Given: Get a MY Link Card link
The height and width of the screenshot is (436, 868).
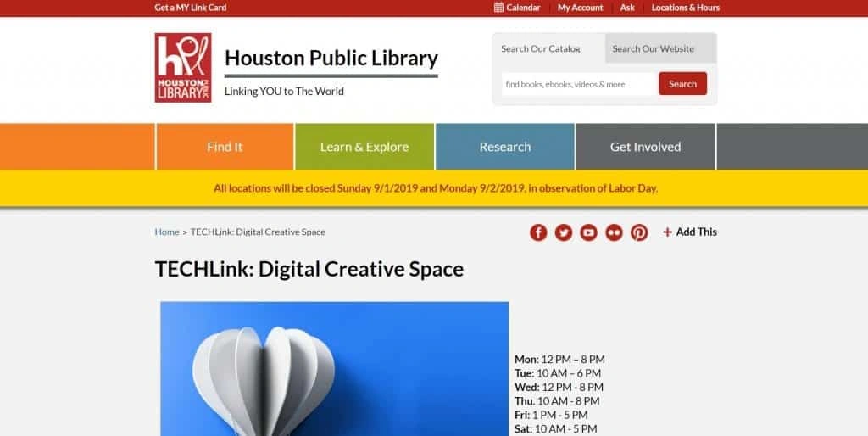Looking at the screenshot, I should click(191, 8).
